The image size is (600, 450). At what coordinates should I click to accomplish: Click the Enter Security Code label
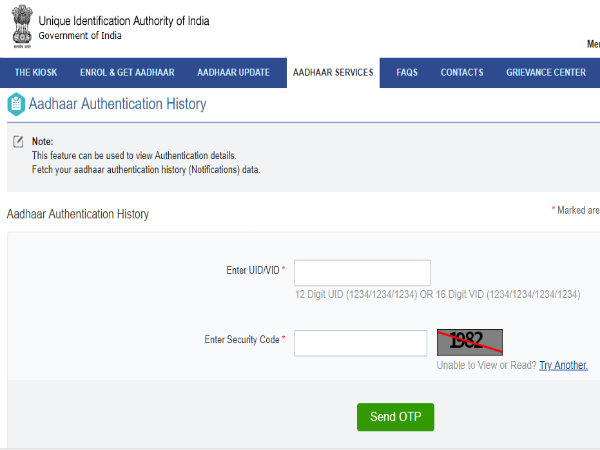(x=241, y=340)
